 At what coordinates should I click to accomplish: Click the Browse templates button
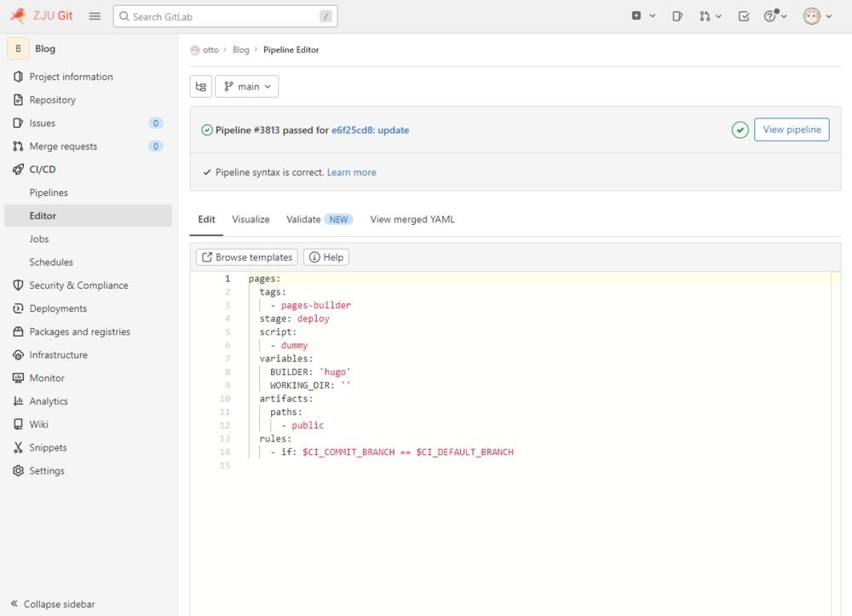point(246,257)
